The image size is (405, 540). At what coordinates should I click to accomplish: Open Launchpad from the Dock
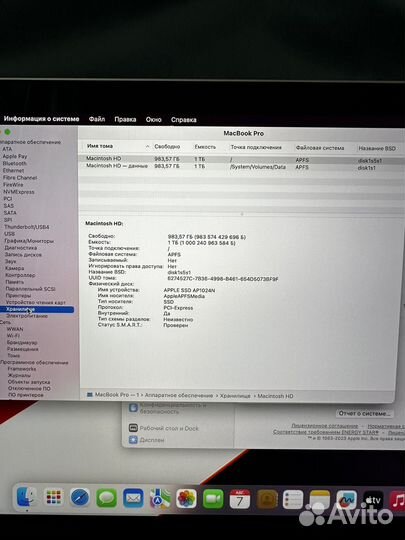click(x=54, y=497)
